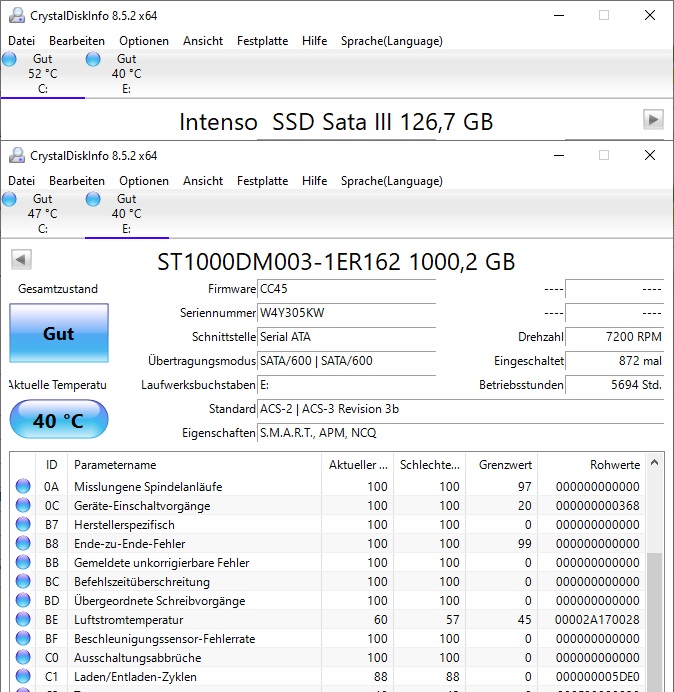Open Hilfe menu in the bottom window
Viewport: 674px width, 692px height.
(314, 181)
